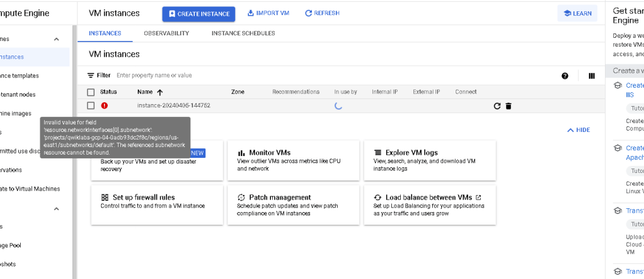Open the Learn panel button
This screenshot has width=644, height=279.
[577, 14]
